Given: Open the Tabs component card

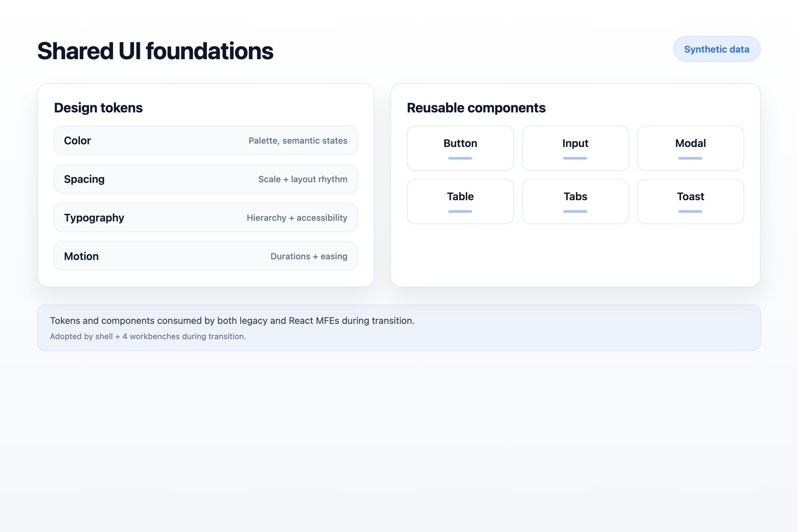Looking at the screenshot, I should 575,201.
